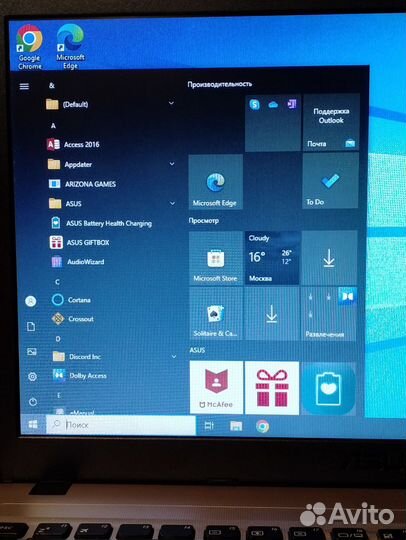Expand the ASUS folder in app list

click(112, 204)
